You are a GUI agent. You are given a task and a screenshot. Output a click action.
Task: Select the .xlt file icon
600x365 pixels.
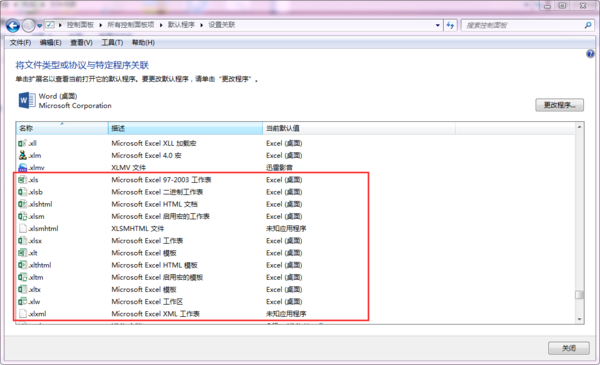click(x=23, y=253)
